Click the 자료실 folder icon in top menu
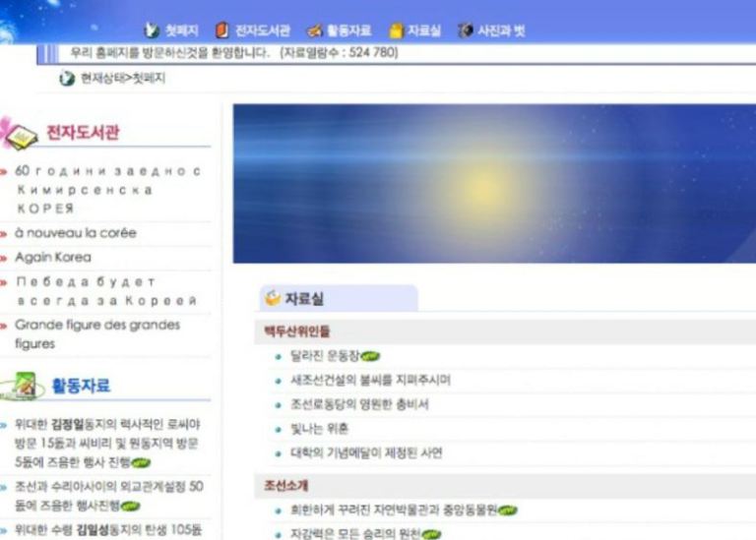 (396, 30)
